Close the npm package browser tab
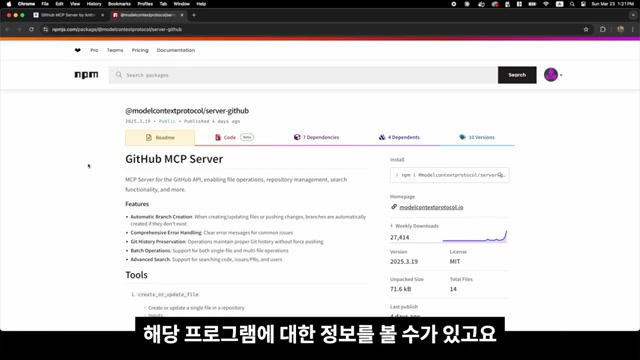 182,15
